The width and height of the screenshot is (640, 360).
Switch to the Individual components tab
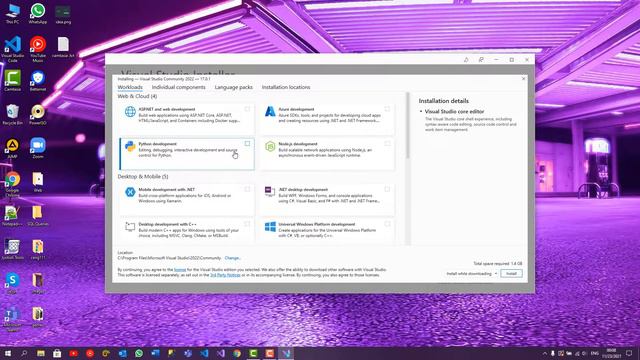pos(179,87)
